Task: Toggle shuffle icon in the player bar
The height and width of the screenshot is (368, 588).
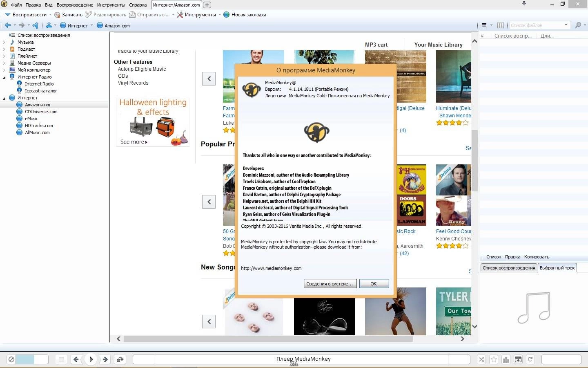Action: tap(481, 359)
